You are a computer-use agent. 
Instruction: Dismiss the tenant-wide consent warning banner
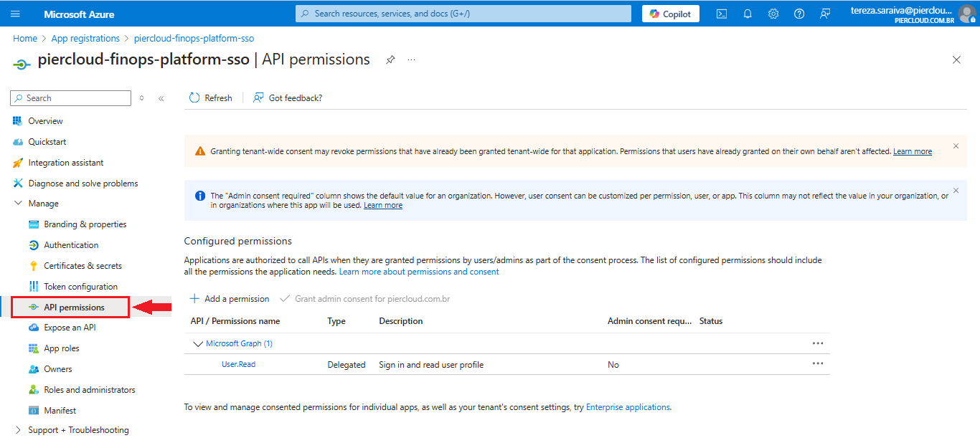pyautogui.click(x=956, y=146)
